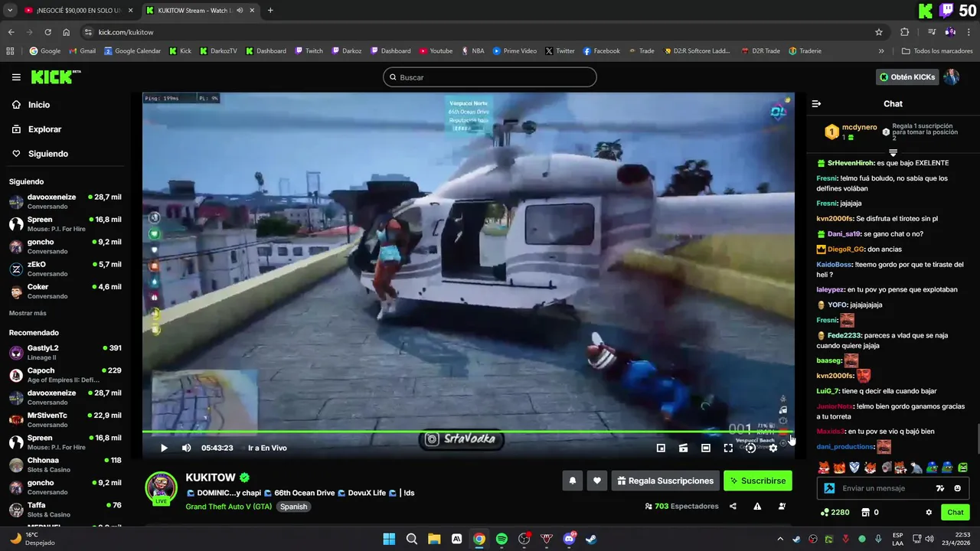Click the playback speed icon in player

pos(751,448)
